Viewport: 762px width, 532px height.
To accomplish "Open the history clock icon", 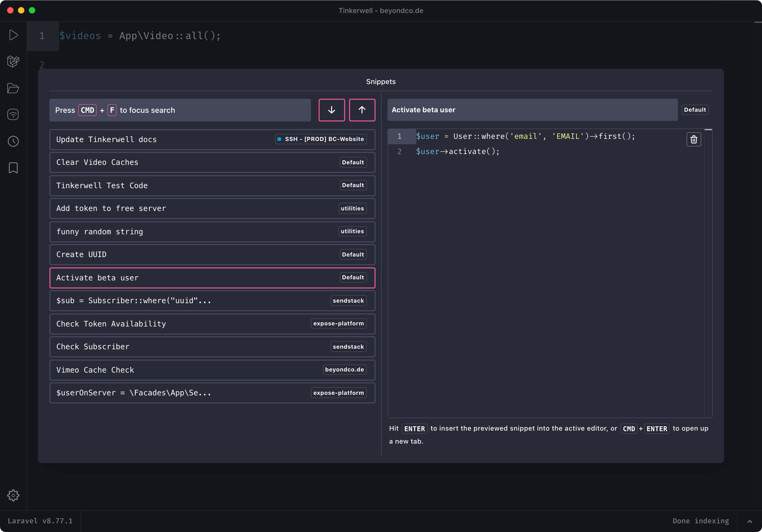I will pos(13,141).
